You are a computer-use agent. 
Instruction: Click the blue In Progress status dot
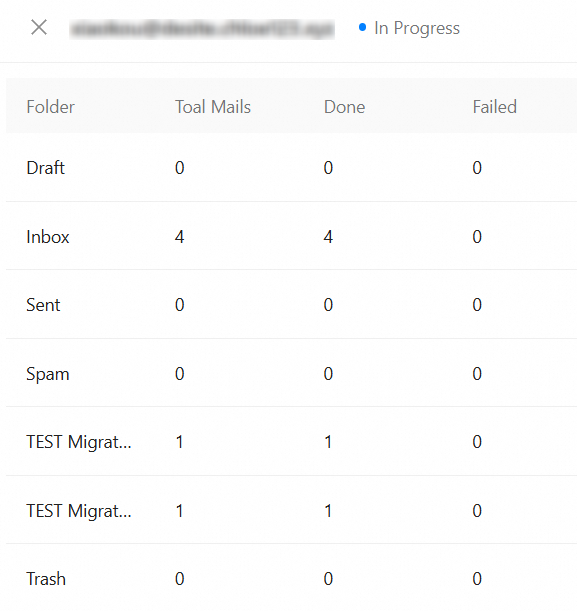(362, 27)
